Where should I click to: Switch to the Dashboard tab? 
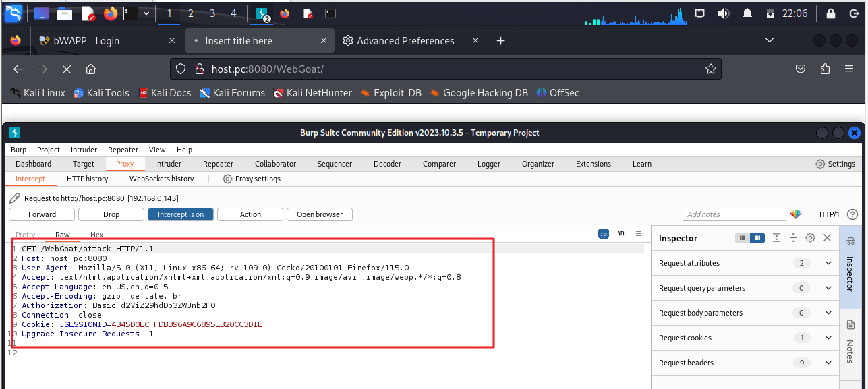click(x=34, y=164)
